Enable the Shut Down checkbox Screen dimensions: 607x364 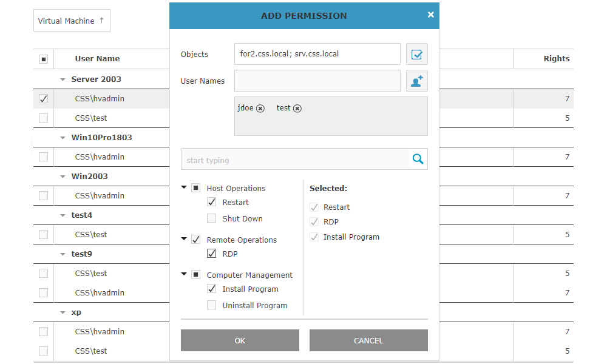211,218
